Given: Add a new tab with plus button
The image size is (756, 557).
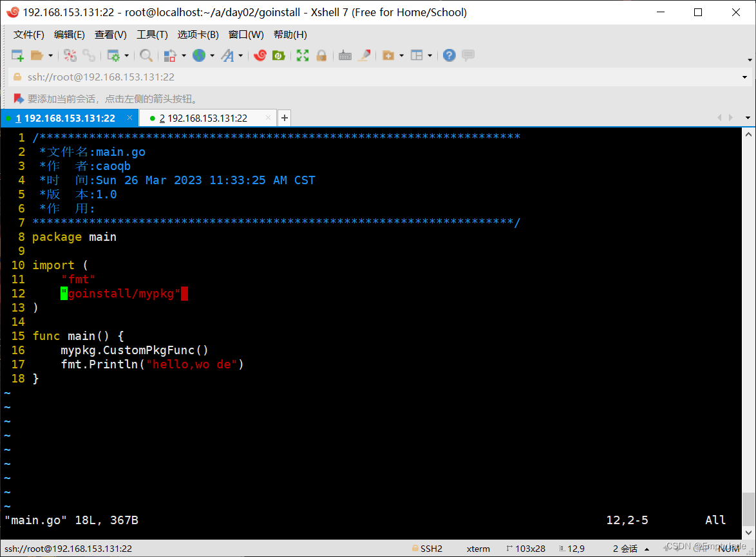Looking at the screenshot, I should click(x=285, y=118).
